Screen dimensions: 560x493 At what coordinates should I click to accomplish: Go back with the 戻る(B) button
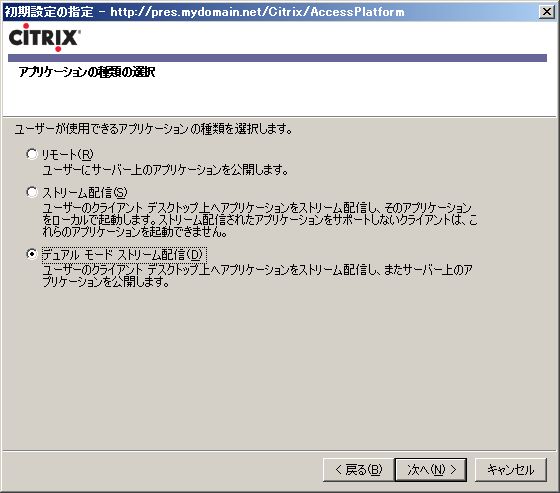tap(359, 469)
